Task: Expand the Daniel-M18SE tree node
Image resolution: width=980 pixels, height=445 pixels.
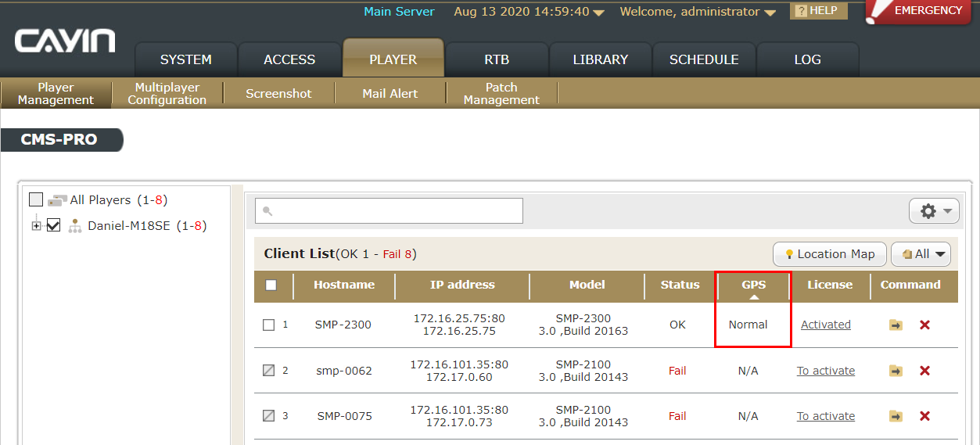Action: click(36, 226)
